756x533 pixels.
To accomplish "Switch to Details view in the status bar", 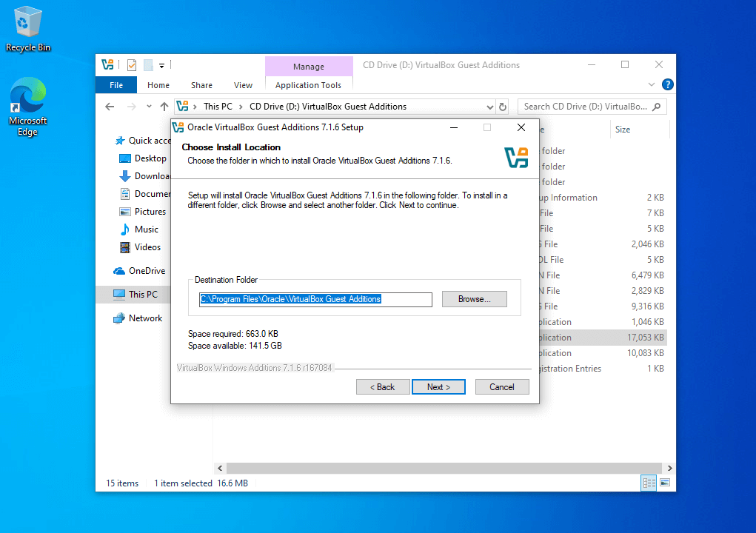I will pyautogui.click(x=649, y=483).
